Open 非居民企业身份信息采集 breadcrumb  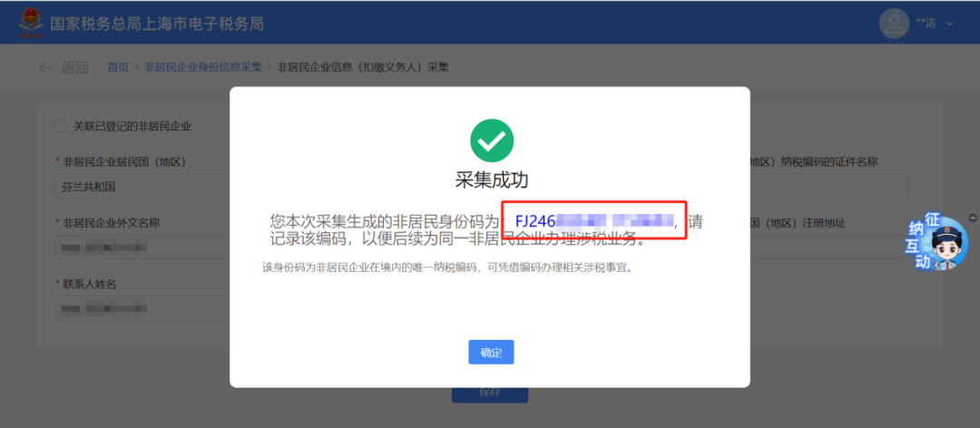(x=203, y=67)
